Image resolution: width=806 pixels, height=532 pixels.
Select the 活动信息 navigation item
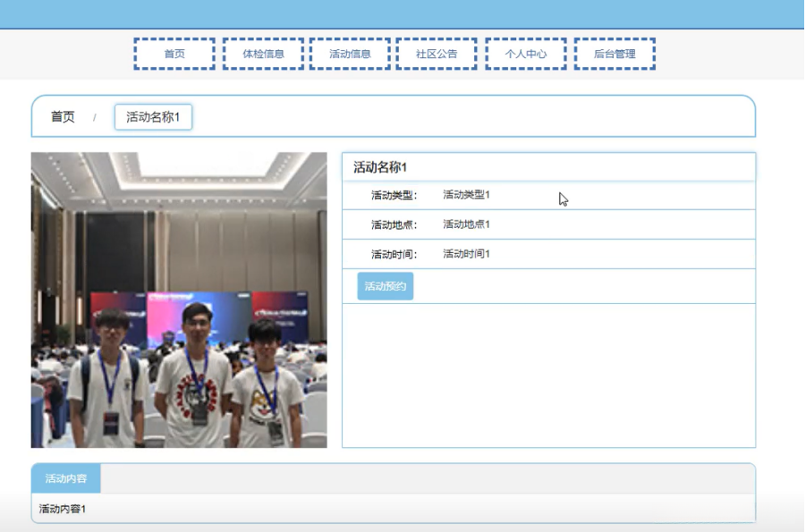[x=350, y=54]
